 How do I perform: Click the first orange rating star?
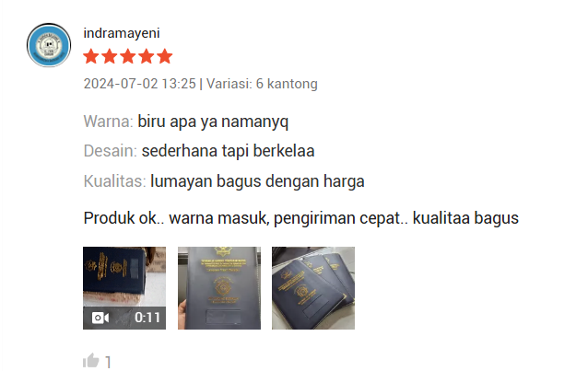pyautogui.click(x=91, y=56)
